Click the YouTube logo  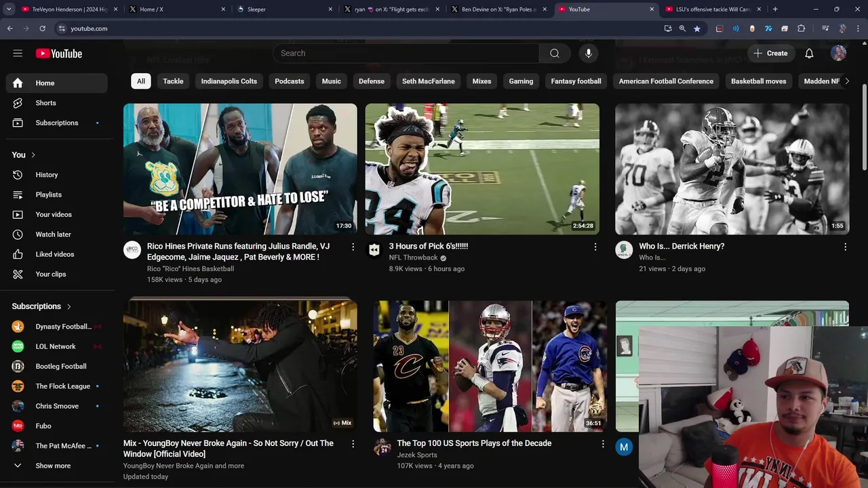click(x=59, y=54)
